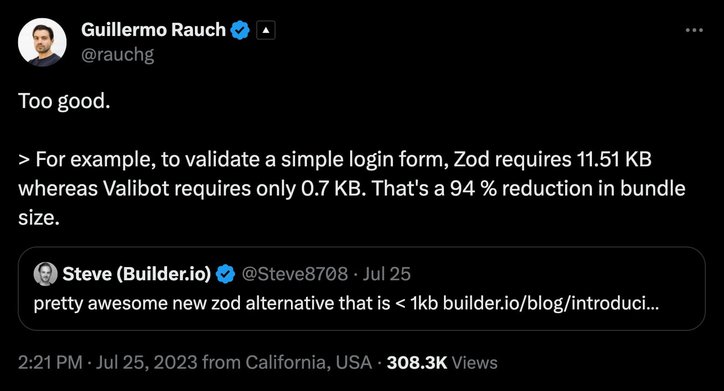This screenshot has height=391, width=724.
Task: Select the 'Too good.' tweet text
Action: (x=64, y=101)
